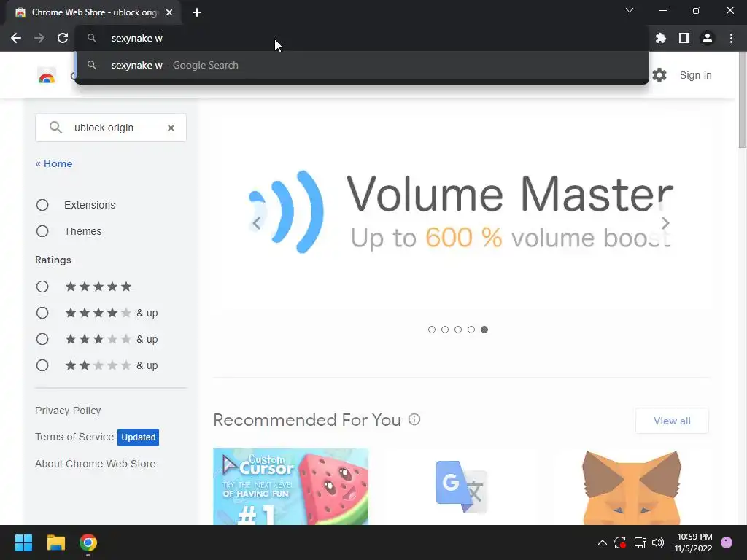
Task: Click the magnifier in store search box
Action: (55, 128)
